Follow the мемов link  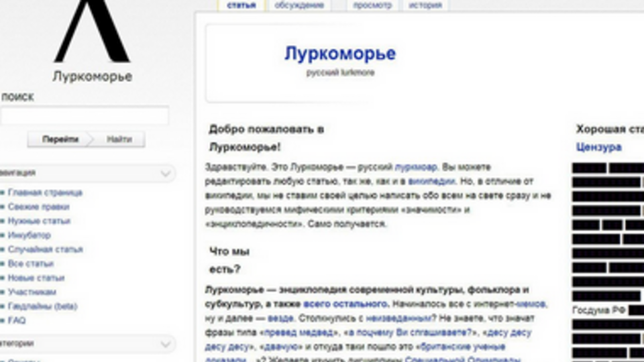pyautogui.click(x=531, y=304)
